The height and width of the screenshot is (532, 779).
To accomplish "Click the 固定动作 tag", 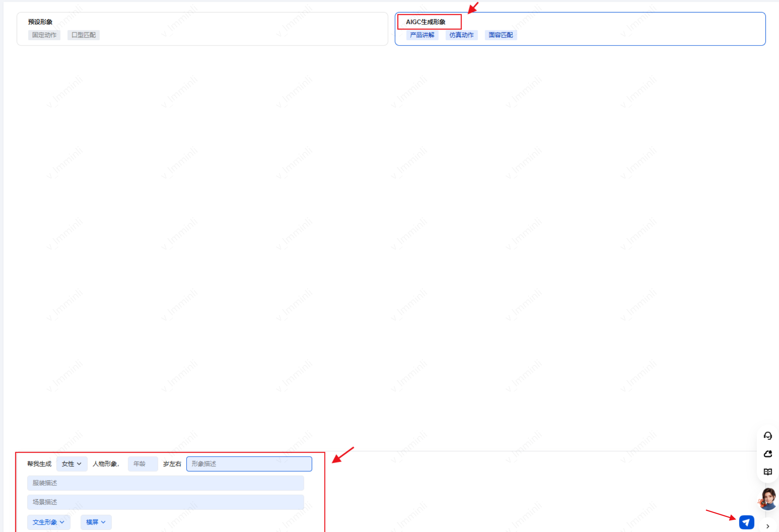I will 44,35.
